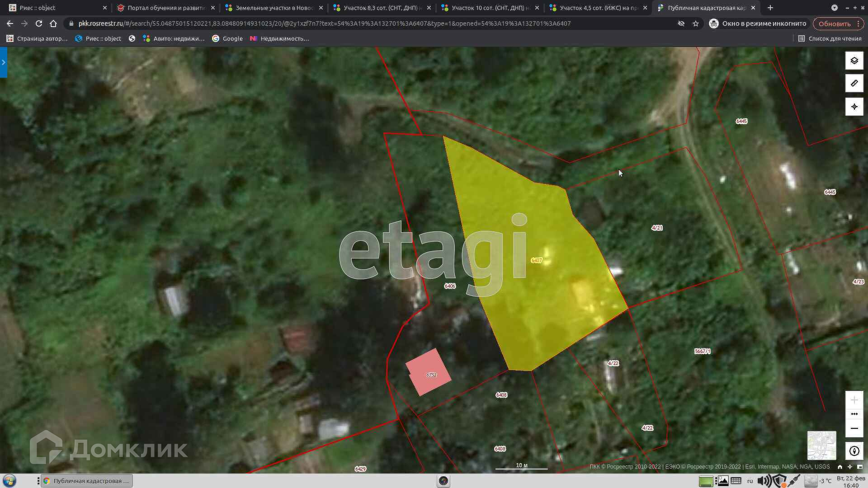This screenshot has height=488, width=868.
Task: Reset map orientation with compass button
Action: [x=854, y=451]
